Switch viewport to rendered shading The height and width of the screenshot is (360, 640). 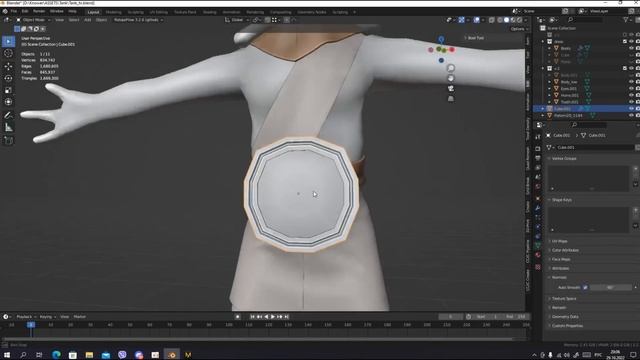(x=520, y=20)
